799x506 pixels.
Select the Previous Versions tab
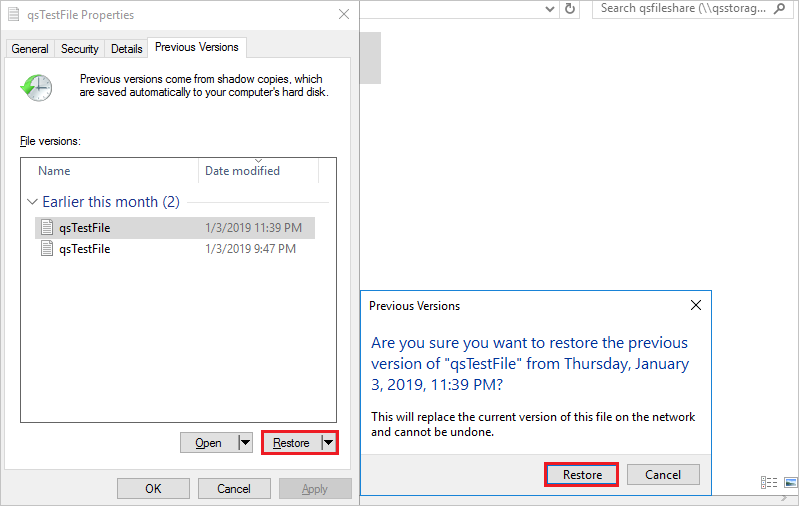pos(197,47)
